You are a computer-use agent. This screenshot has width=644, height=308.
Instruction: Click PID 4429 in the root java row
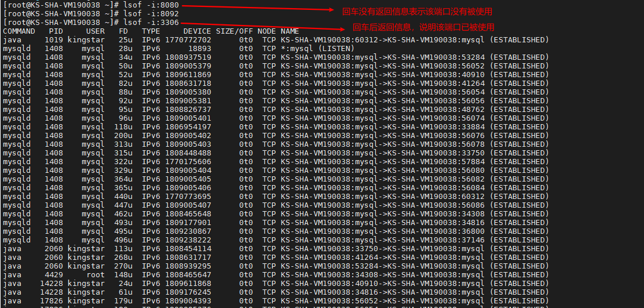(x=54, y=275)
